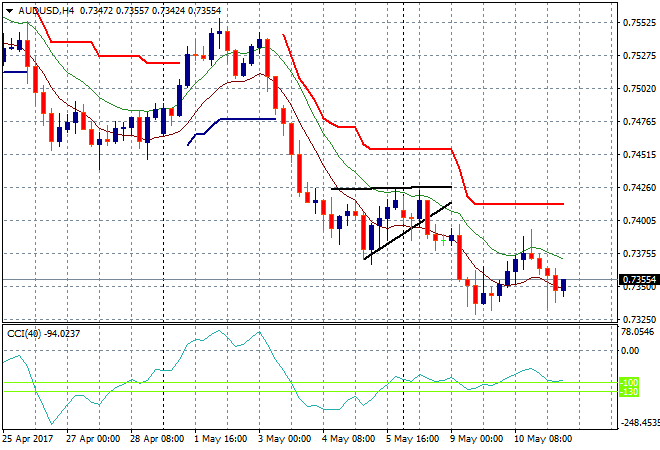This screenshot has height=450, width=660.
Task: Click the green -130 level label
Action: 630,391
